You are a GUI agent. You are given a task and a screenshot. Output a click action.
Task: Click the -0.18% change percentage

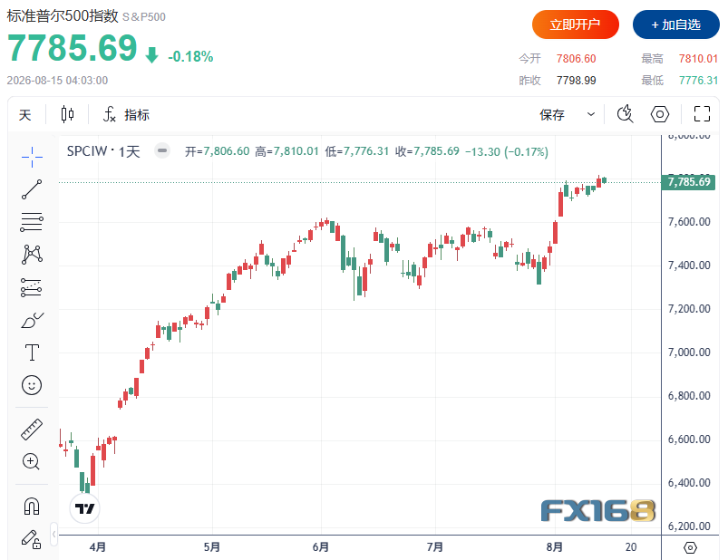pyautogui.click(x=190, y=56)
